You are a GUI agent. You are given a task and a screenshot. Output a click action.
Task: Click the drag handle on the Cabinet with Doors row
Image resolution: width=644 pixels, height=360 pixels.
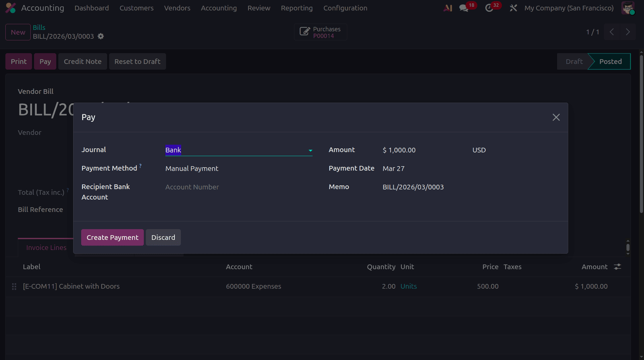[14, 286]
